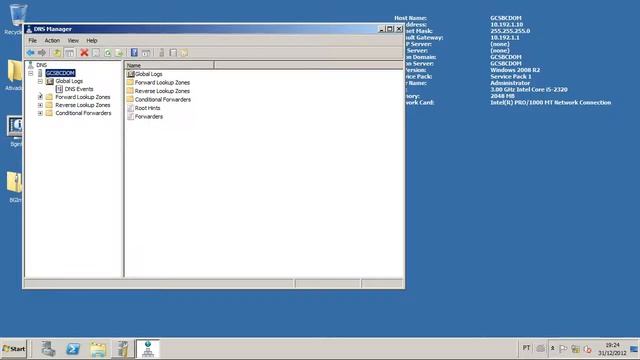Select the DNS root node in tree
Viewport: 640px width, 360px height.
41,65
